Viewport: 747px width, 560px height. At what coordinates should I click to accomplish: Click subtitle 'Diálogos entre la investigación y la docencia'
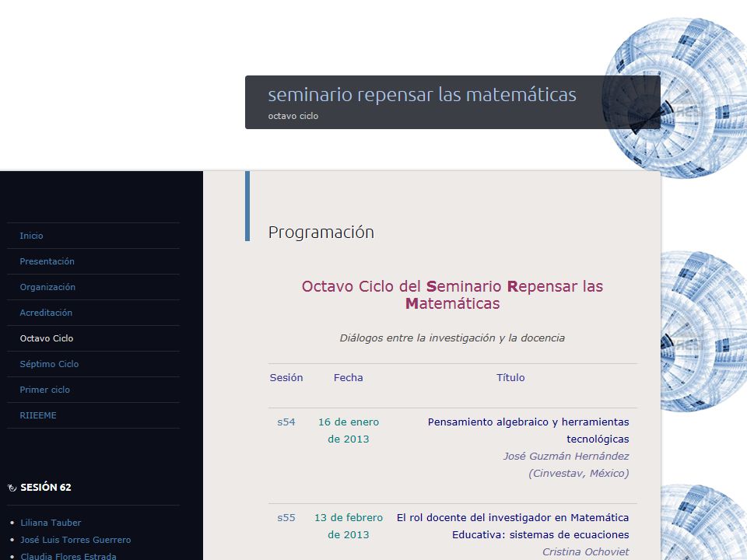(x=452, y=338)
